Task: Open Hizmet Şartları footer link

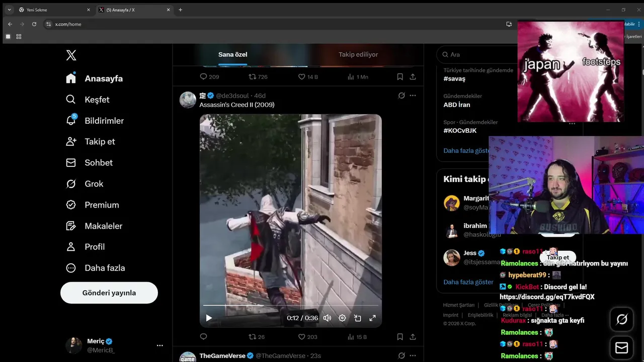Action: [458, 305]
